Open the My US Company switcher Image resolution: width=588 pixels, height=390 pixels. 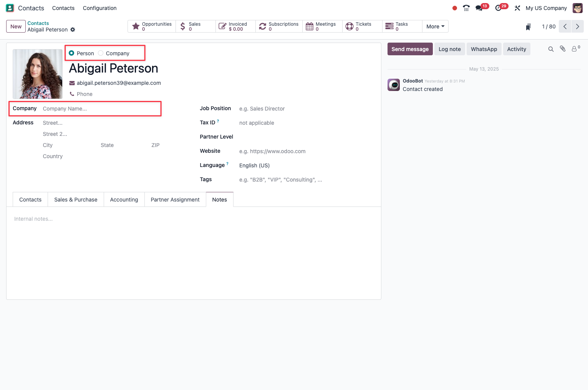click(x=546, y=8)
